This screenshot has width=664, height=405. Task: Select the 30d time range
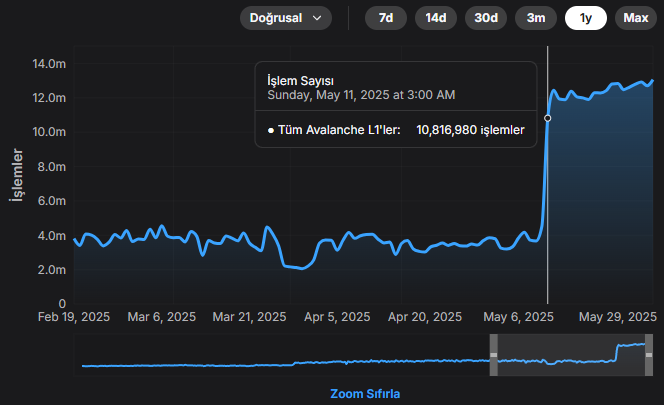(x=486, y=18)
